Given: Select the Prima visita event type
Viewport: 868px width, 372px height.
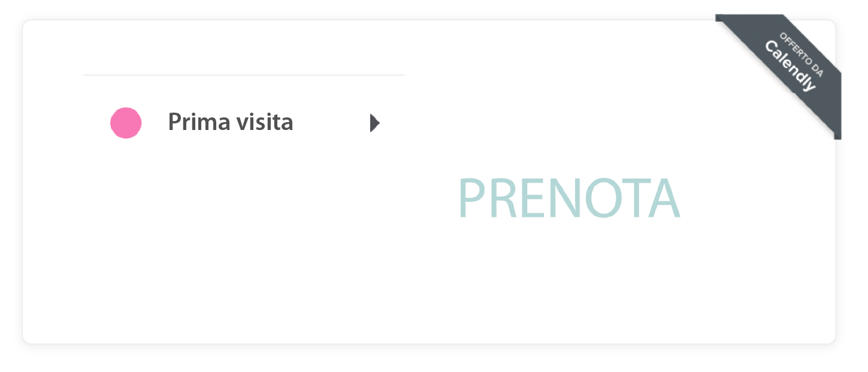Looking at the screenshot, I should click(x=230, y=122).
